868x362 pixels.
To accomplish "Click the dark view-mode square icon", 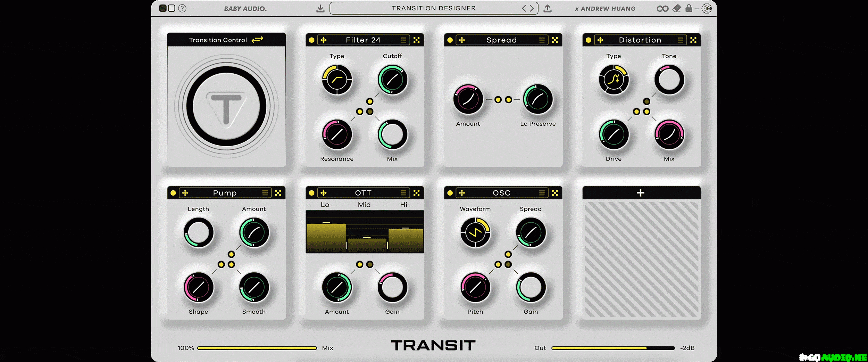I will click(x=162, y=8).
